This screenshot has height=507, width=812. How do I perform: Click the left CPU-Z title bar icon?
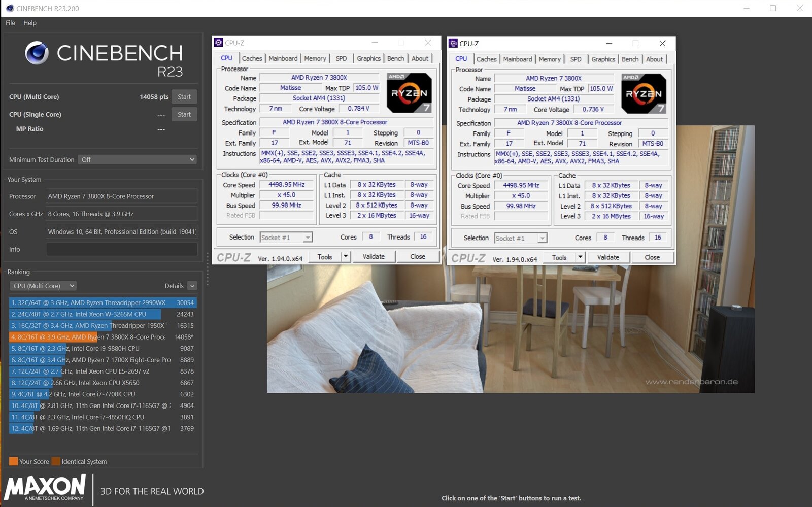tap(219, 43)
